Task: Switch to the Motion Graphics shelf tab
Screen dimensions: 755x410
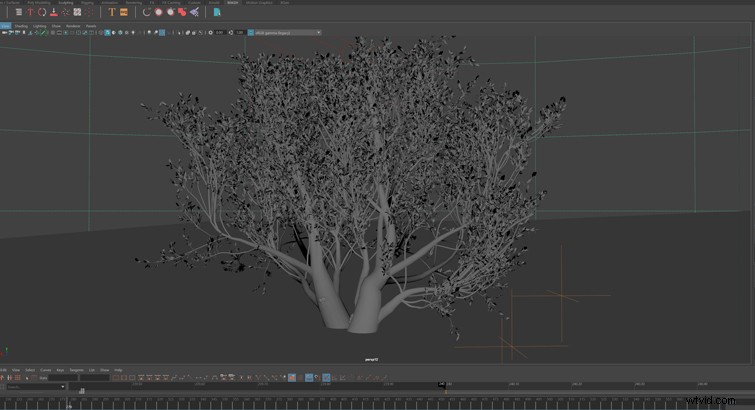Action: pyautogui.click(x=259, y=2)
